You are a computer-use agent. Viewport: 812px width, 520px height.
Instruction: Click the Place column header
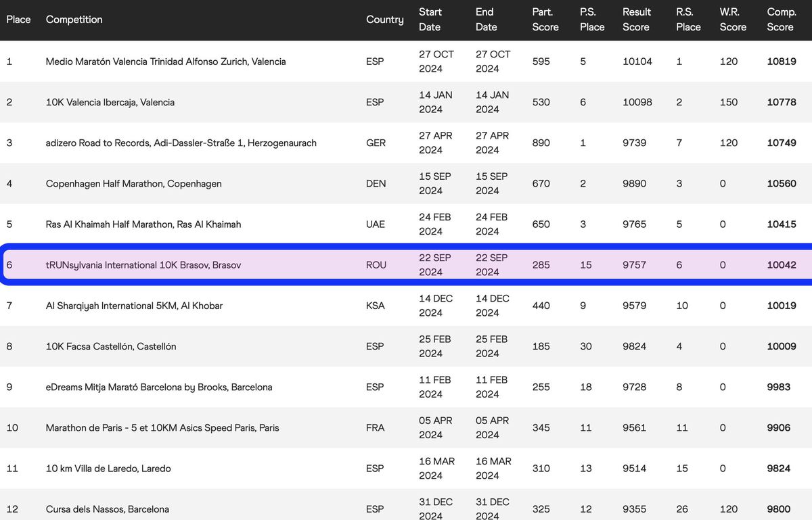coord(18,20)
